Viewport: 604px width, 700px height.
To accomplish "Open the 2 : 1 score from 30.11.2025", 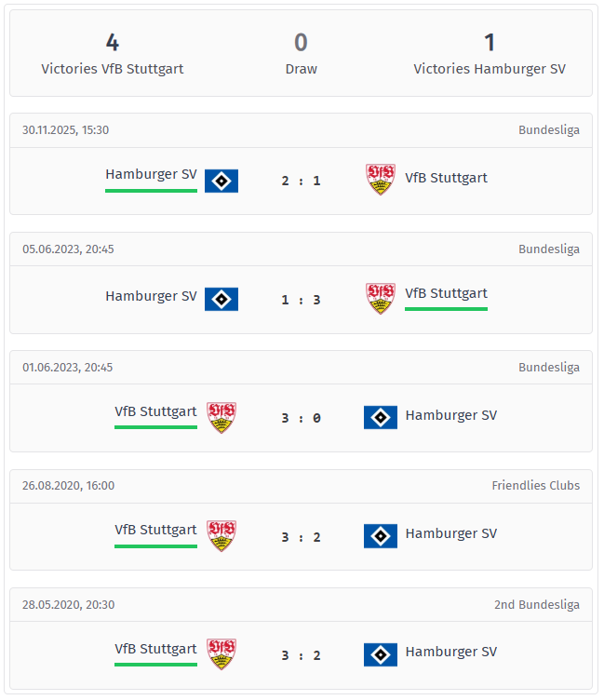I will pos(301,181).
